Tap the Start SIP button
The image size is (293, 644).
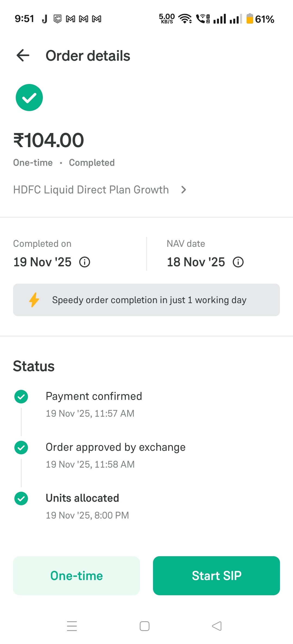(x=216, y=576)
